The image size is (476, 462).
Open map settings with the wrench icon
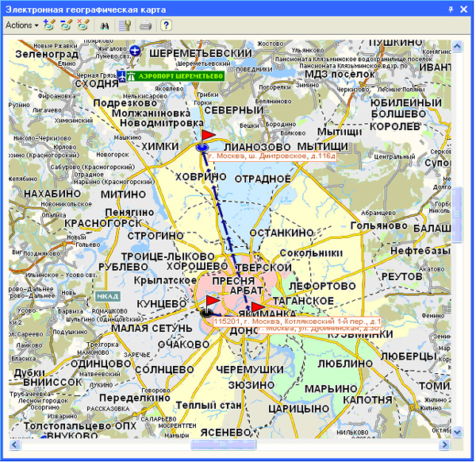[x=125, y=25]
